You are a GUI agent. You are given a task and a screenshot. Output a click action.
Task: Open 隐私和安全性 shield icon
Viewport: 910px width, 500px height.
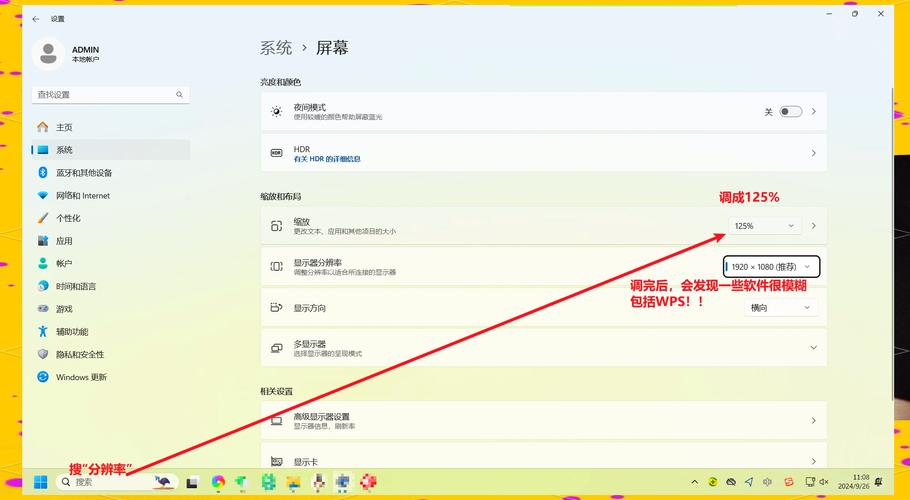[42, 354]
